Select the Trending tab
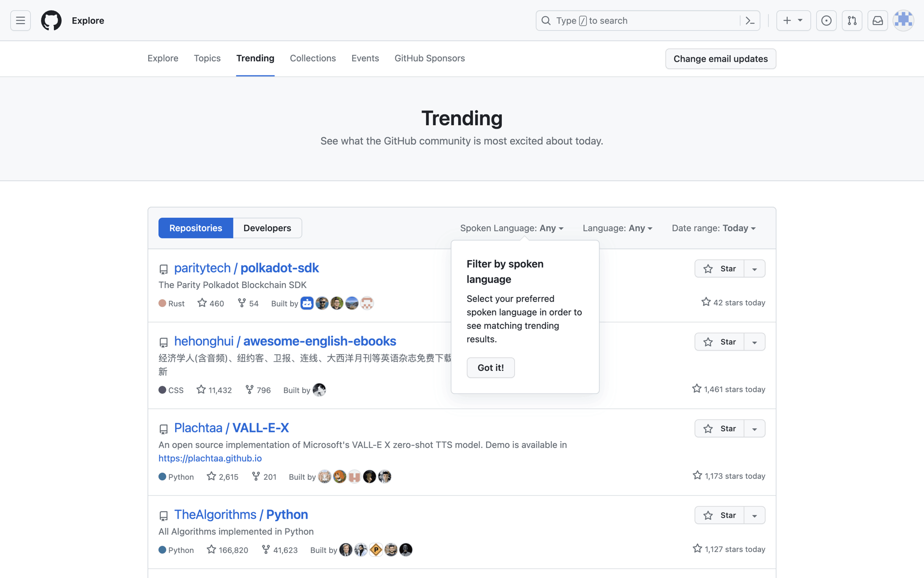This screenshot has width=924, height=578. click(255, 58)
